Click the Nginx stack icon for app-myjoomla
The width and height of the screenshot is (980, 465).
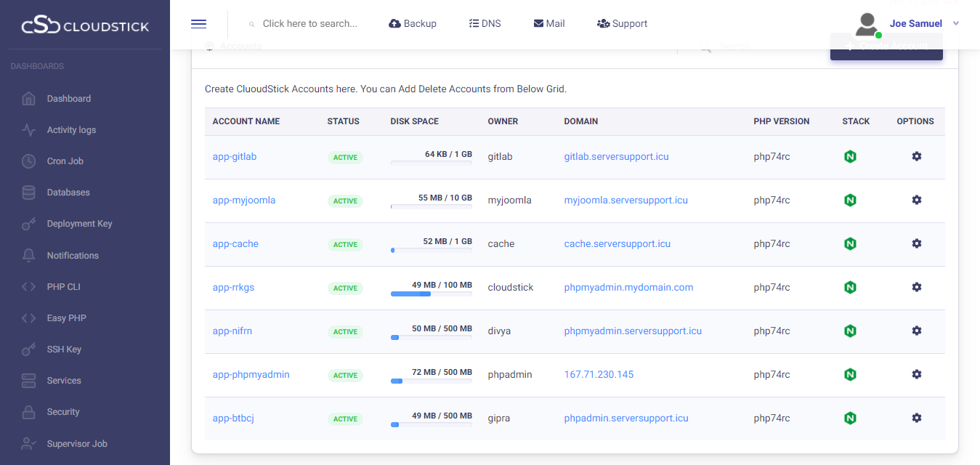849,200
